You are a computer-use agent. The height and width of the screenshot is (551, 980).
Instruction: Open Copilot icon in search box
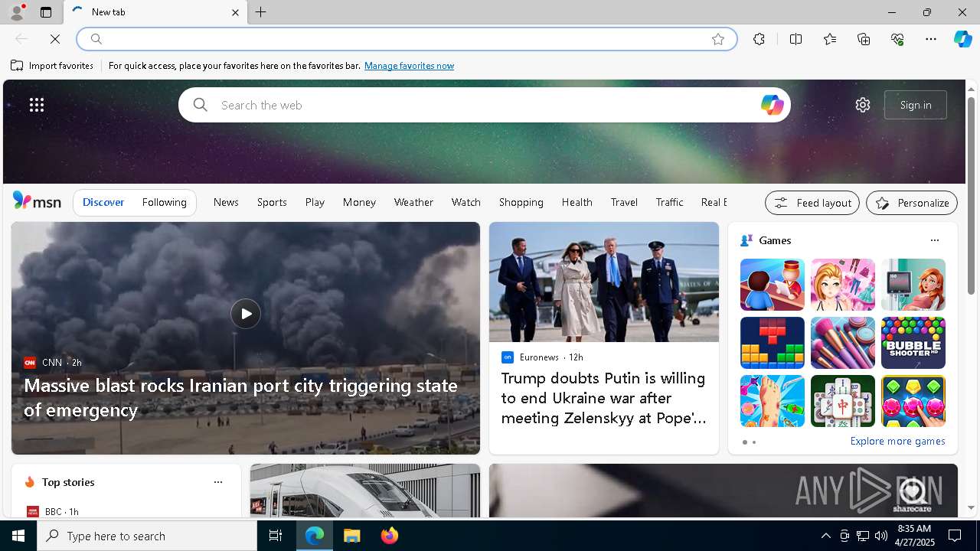(x=772, y=105)
